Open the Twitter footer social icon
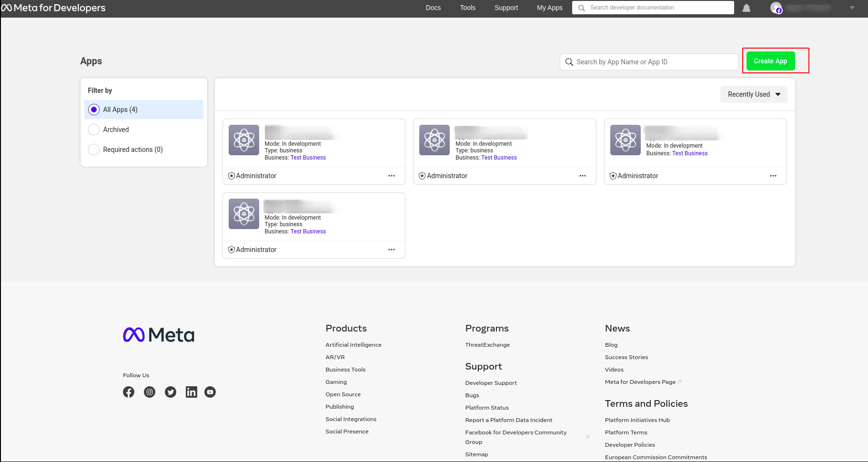 (171, 392)
